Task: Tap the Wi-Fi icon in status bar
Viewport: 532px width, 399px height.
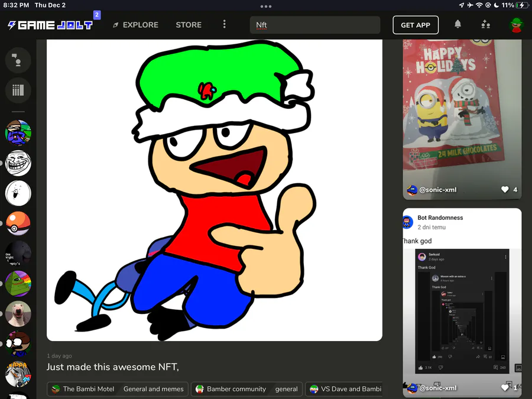Action: point(479,5)
